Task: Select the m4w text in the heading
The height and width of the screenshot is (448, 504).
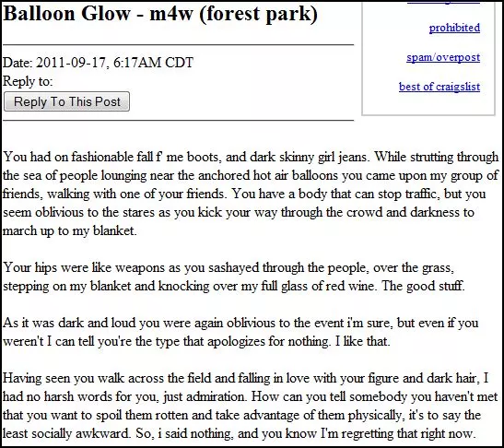Action: coord(171,14)
